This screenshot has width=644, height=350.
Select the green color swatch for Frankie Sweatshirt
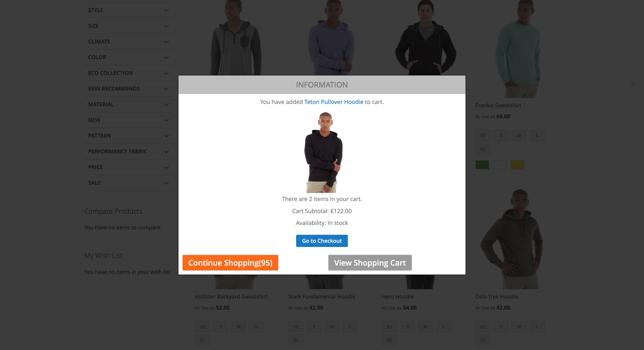tap(482, 165)
